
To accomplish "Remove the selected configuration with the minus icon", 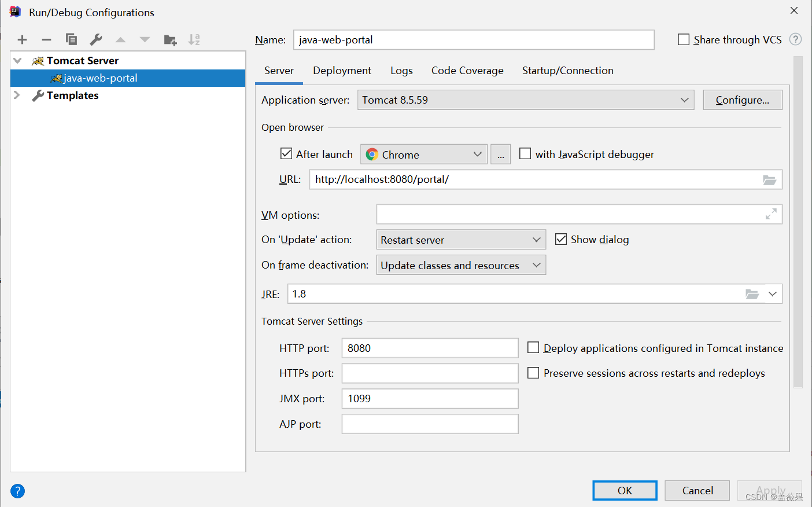I will (x=47, y=39).
